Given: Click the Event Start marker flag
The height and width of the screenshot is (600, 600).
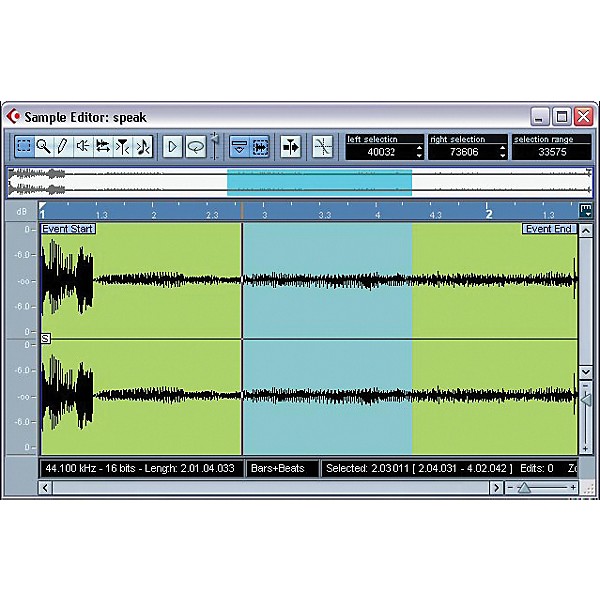Looking at the screenshot, I should coord(68,229).
